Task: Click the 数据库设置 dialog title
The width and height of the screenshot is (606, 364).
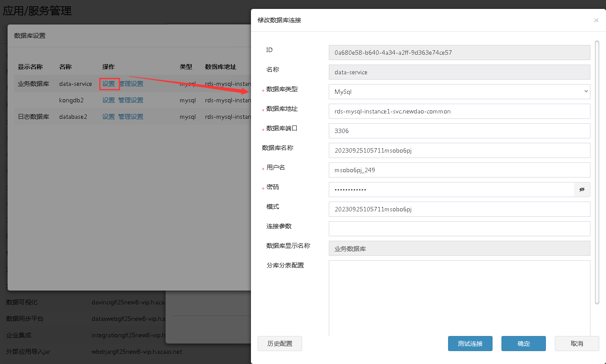Action: (x=30, y=36)
